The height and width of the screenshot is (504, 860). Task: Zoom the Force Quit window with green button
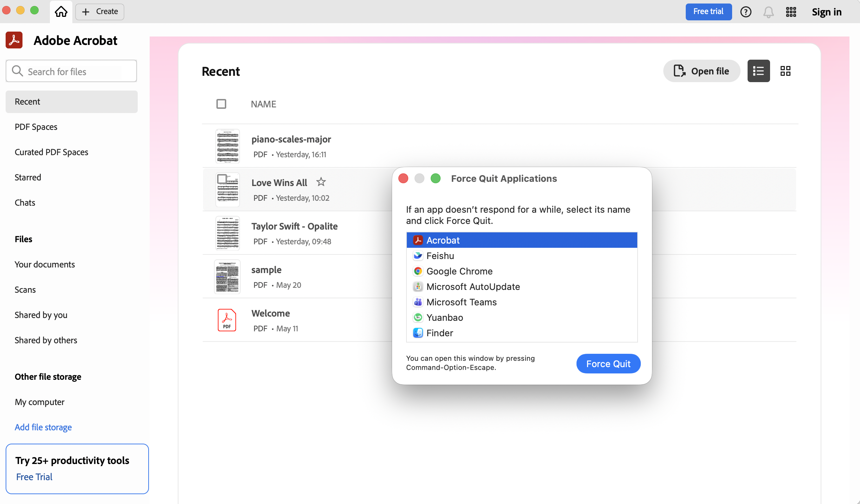436,178
